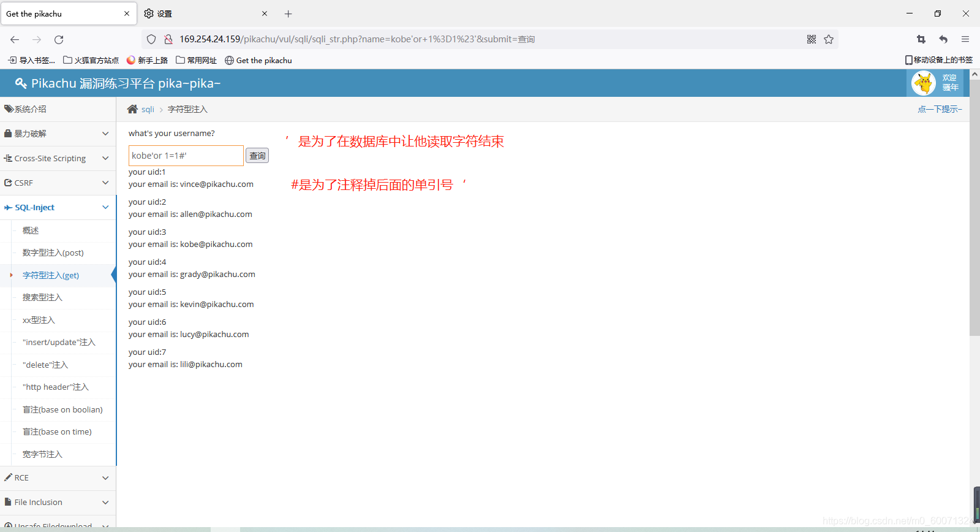The image size is (980, 532).
Task: Click the 新手上路 Firefox bookmark icon
Action: [130, 60]
